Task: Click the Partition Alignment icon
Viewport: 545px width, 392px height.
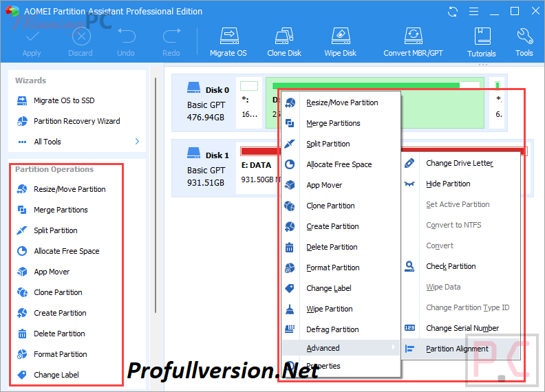Action: 409,349
